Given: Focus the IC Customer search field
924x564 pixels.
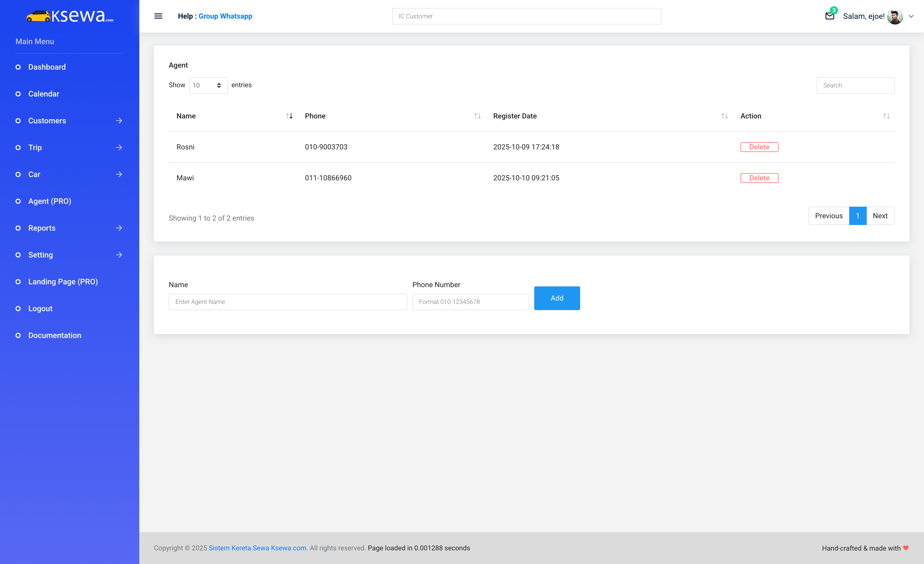Looking at the screenshot, I should 526,16.
